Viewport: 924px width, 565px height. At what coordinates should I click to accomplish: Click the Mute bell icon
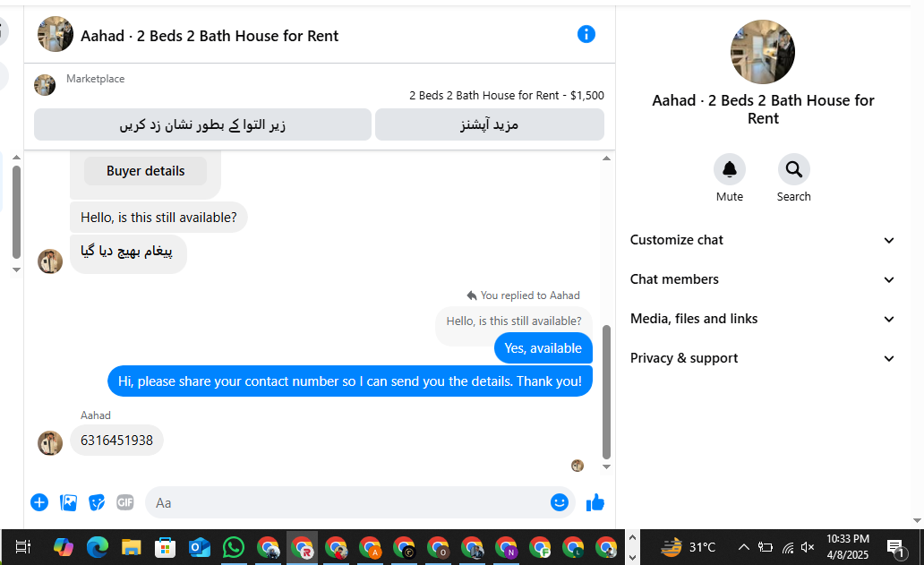(729, 169)
